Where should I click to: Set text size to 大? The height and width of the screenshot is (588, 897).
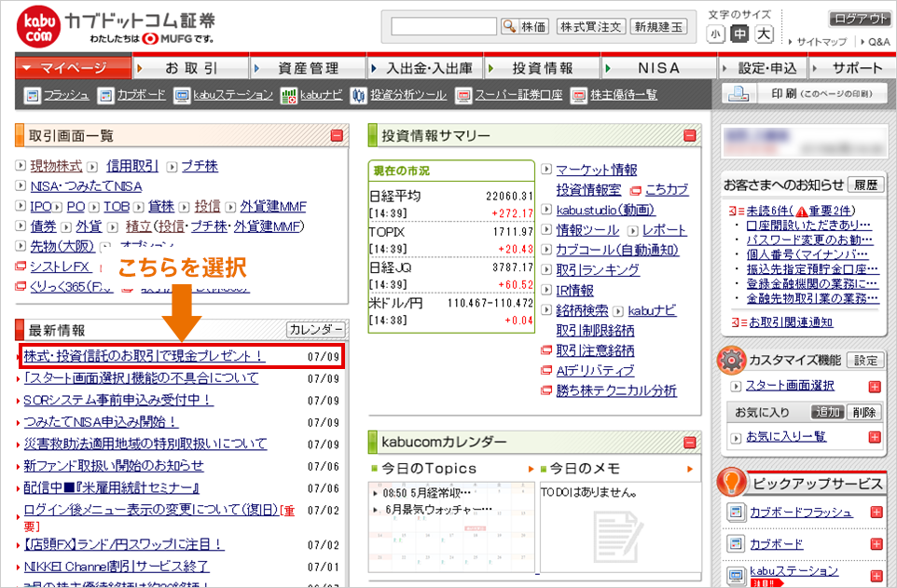point(764,34)
